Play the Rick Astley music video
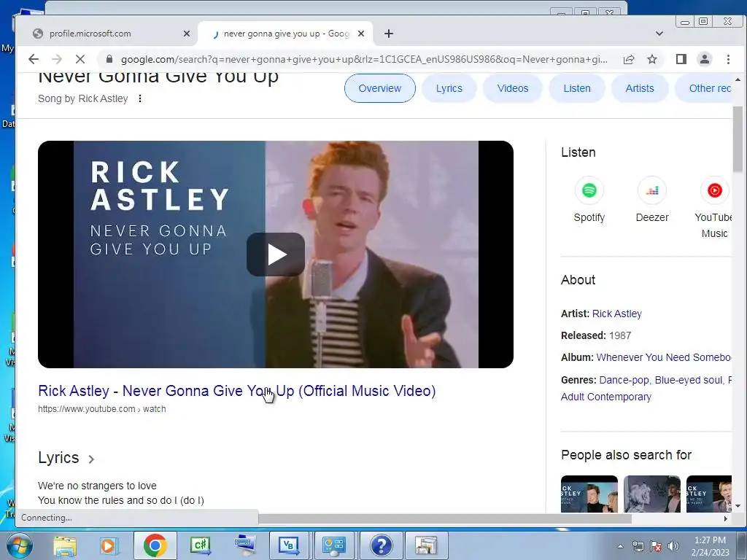 tap(275, 254)
